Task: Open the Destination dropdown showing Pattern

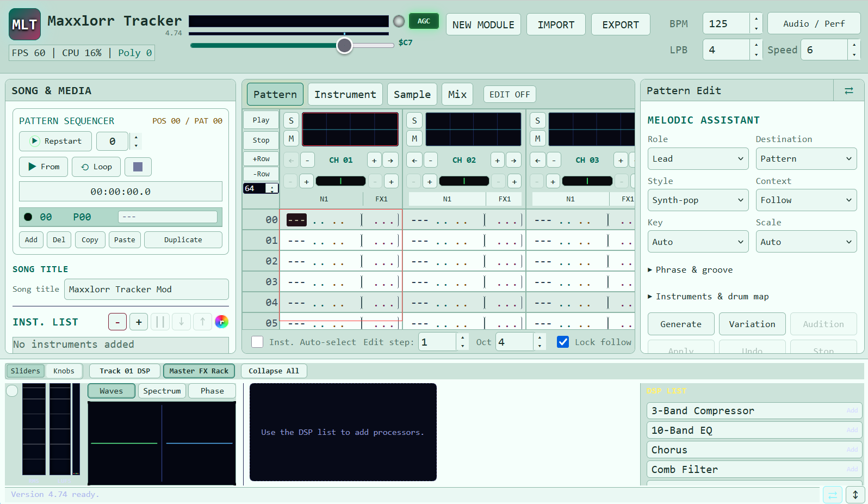Action: point(806,158)
